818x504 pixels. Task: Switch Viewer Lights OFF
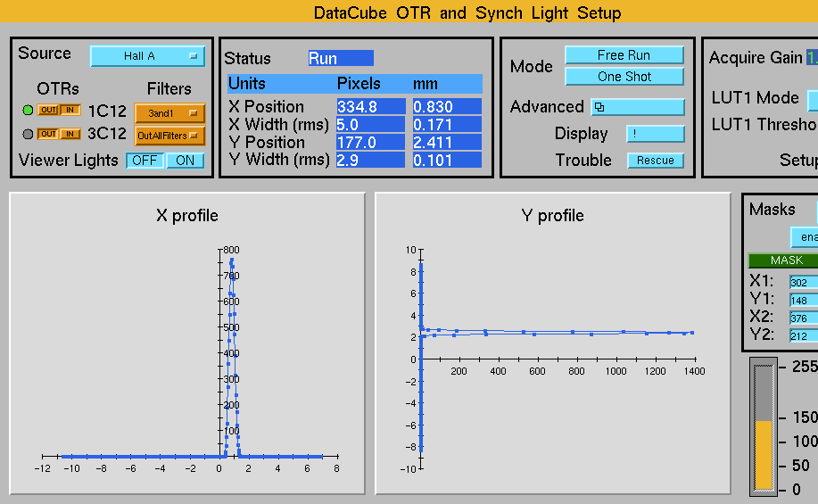point(144,161)
